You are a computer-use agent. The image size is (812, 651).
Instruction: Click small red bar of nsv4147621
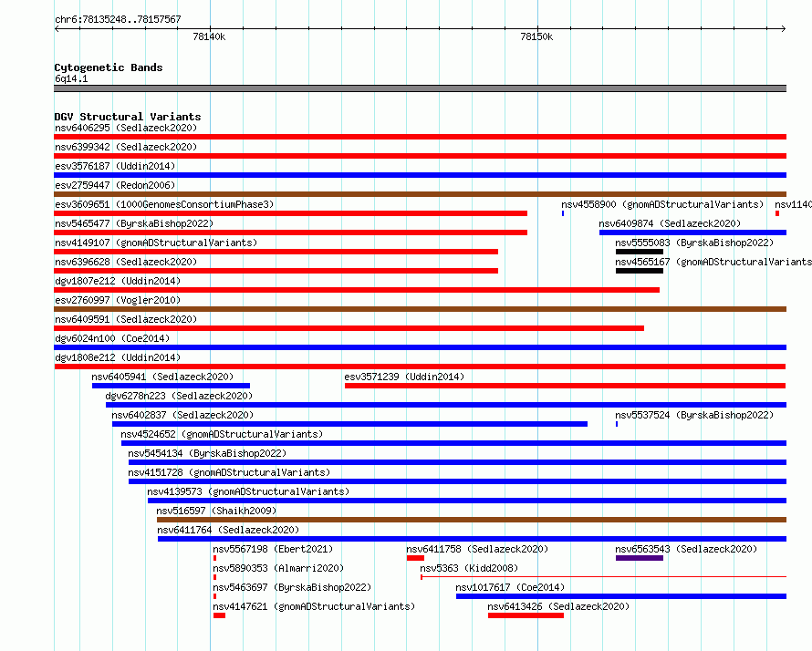click(x=220, y=615)
